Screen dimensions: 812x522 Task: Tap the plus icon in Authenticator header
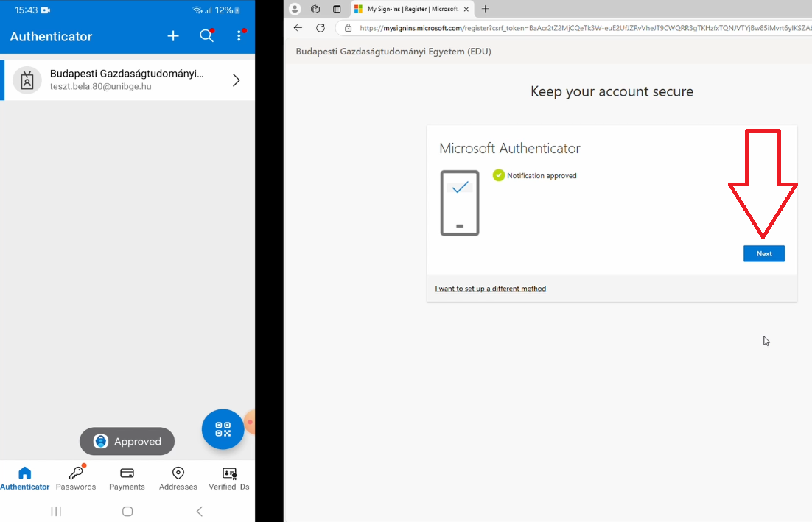[x=173, y=35]
